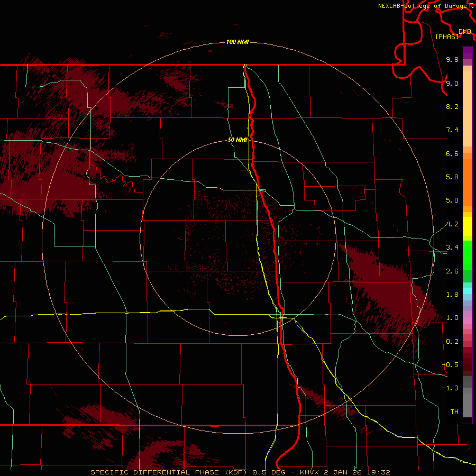Pick the purple swatch atop the color bar

[x=467, y=53]
